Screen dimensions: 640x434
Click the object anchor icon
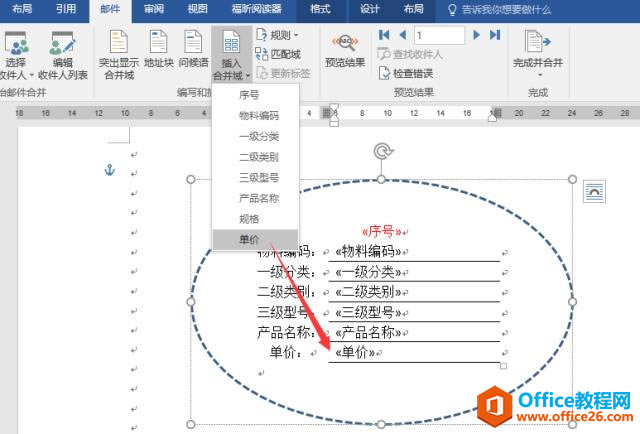click(x=109, y=169)
